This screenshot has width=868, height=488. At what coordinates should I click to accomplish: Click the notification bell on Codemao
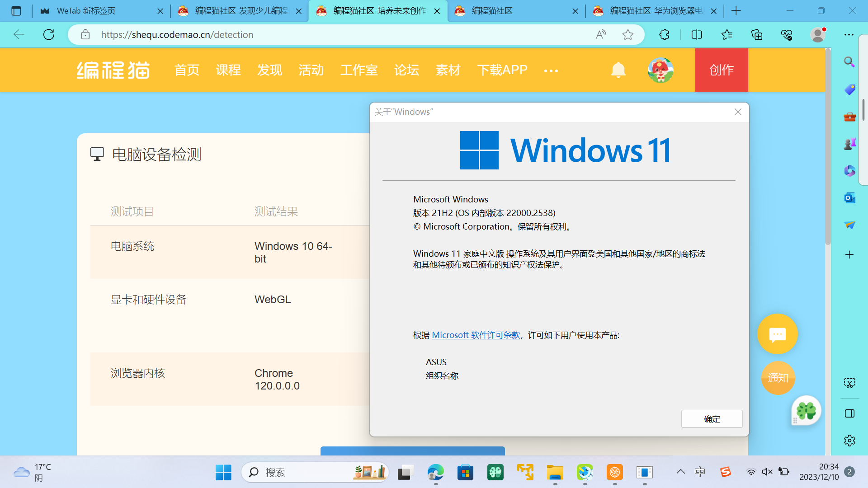[618, 70]
